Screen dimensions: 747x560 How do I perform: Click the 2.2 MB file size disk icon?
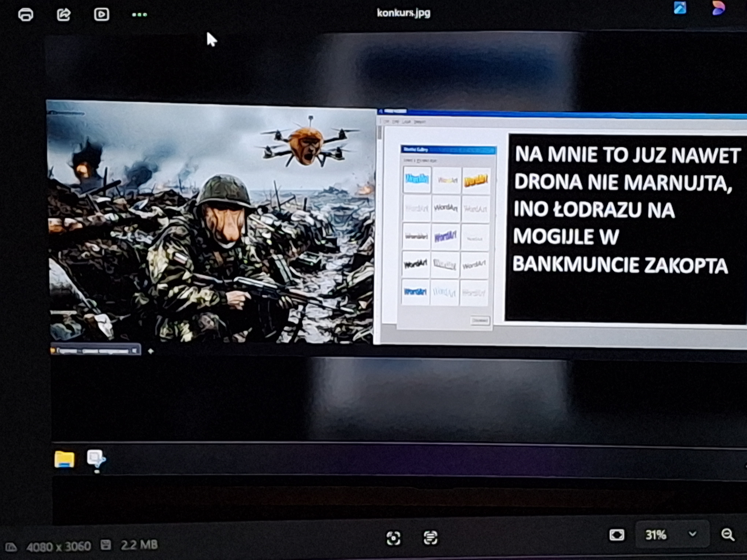(x=106, y=544)
